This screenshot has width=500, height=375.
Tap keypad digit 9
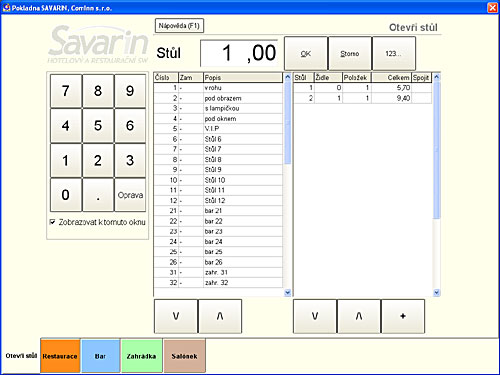[130, 91]
